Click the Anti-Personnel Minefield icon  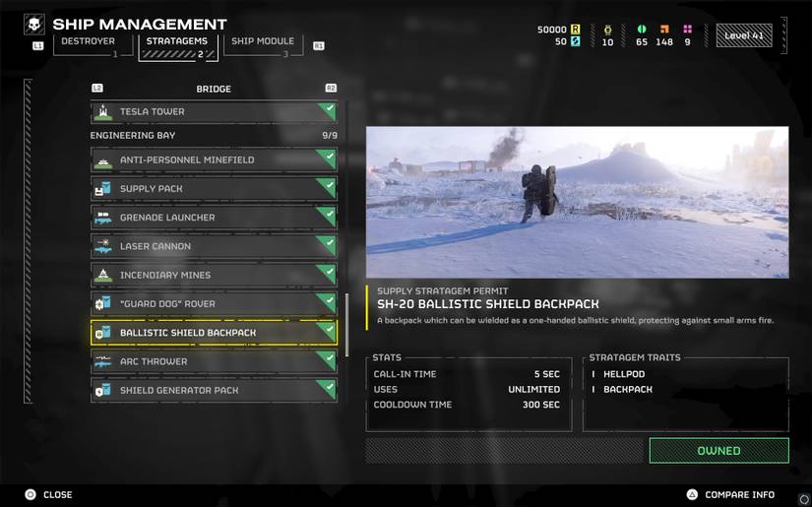103,159
